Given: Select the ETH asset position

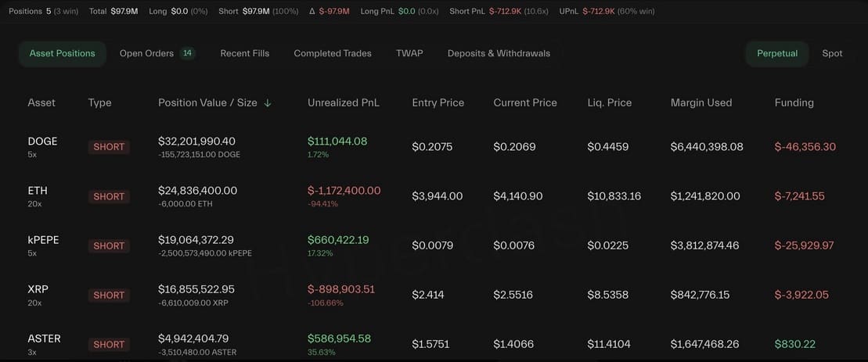Looking at the screenshot, I should tap(38, 191).
